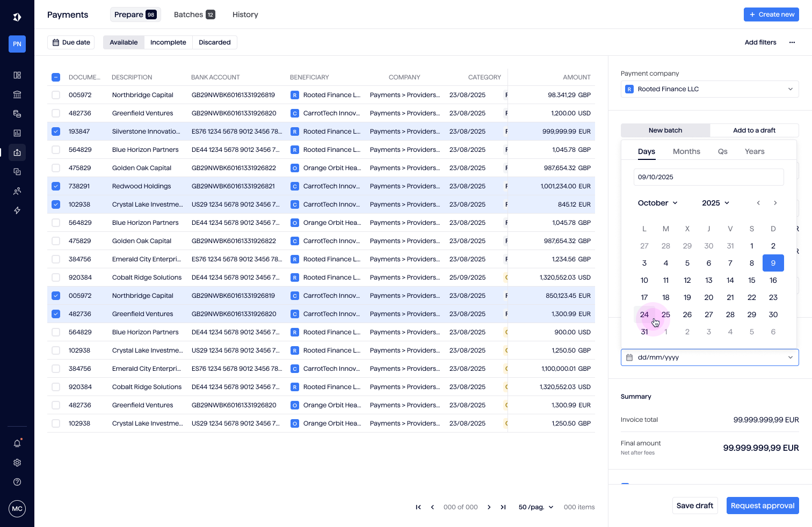This screenshot has height=527, width=812.
Task: Open the October month dropdown
Action: [657, 203]
